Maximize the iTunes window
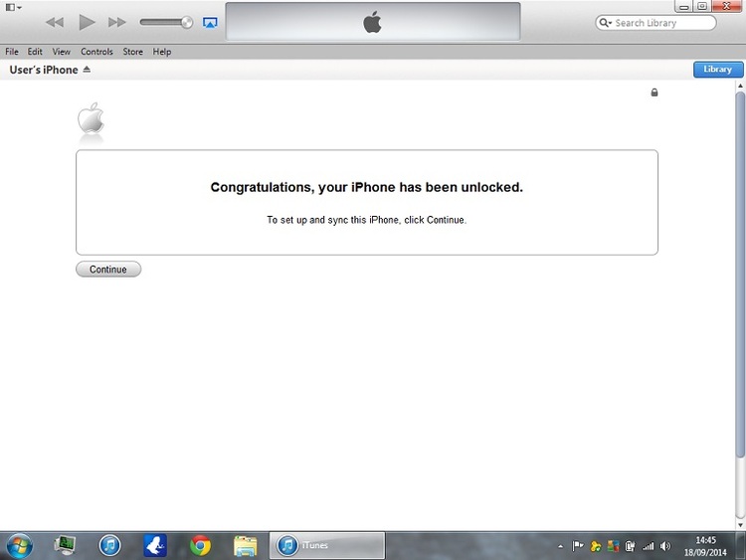 point(702,6)
